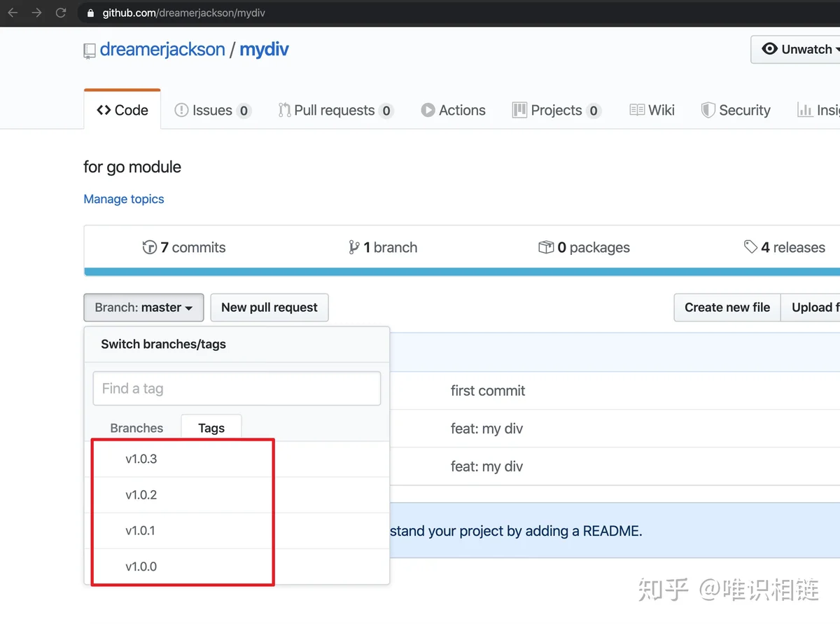
Task: Reload the page with the refresh icon
Action: [x=61, y=13]
